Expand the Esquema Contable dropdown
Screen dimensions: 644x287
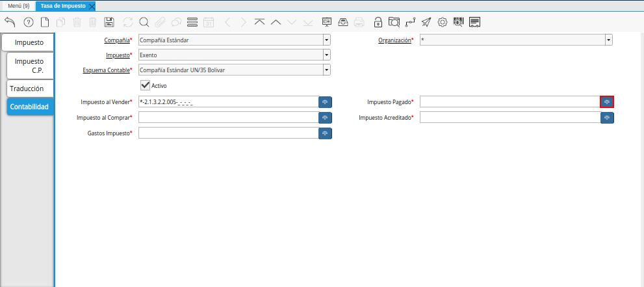[x=326, y=70]
